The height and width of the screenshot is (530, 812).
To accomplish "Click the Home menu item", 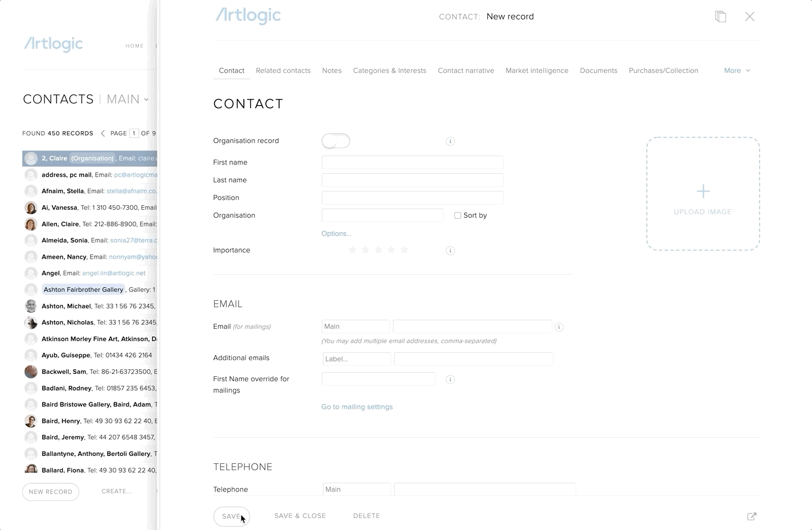I will tap(135, 46).
